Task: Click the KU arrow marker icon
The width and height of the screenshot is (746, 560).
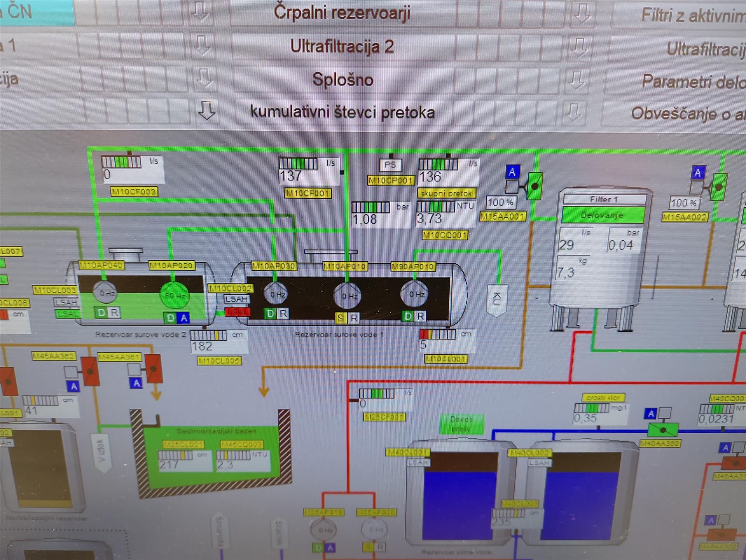Action: [497, 300]
